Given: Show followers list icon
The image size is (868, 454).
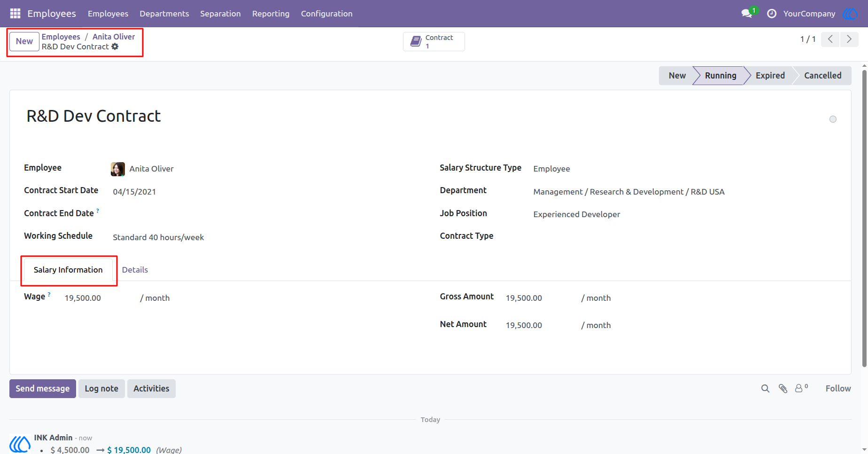Looking at the screenshot, I should pos(801,388).
